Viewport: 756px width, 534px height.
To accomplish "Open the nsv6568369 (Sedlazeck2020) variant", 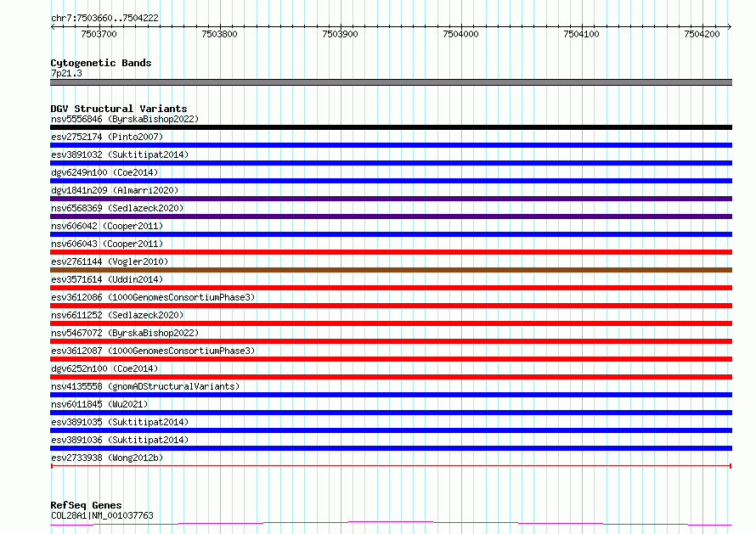I will tap(116, 208).
